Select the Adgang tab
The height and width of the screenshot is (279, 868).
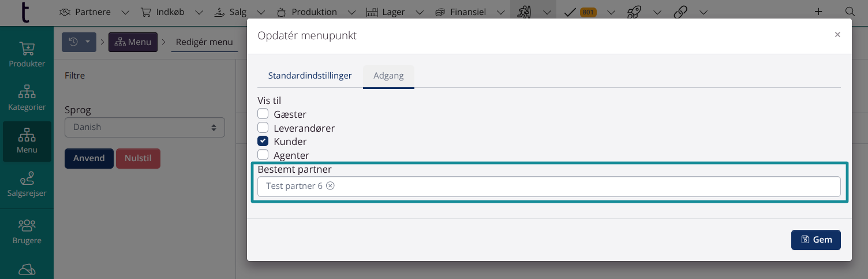tap(388, 76)
